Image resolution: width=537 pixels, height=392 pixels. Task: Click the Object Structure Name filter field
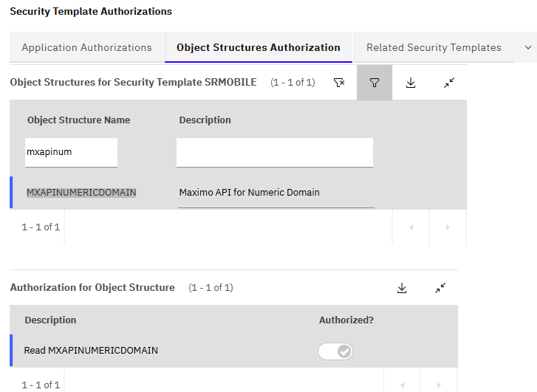(x=72, y=152)
